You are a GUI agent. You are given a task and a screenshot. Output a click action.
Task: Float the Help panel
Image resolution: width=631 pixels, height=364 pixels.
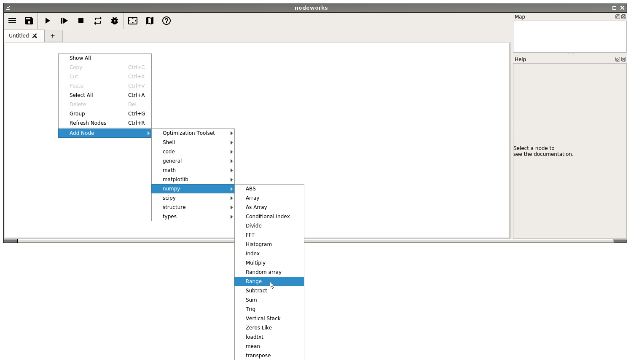tap(618, 59)
